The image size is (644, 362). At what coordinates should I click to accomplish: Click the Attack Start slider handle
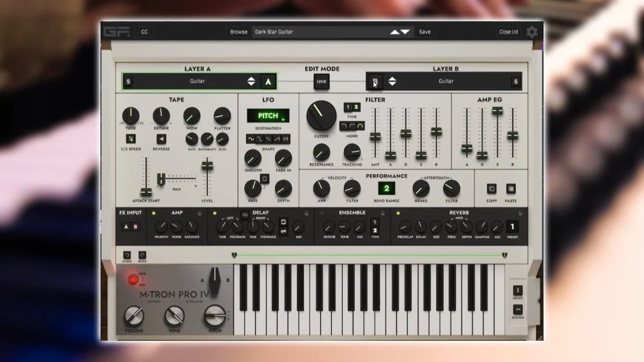pos(146,192)
